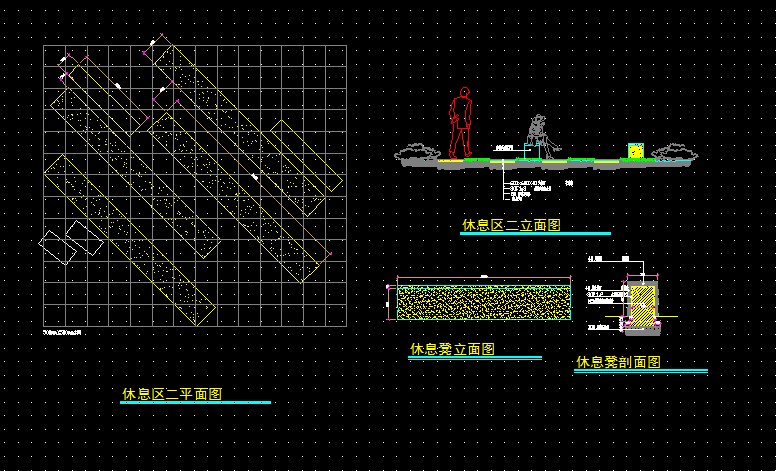The width and height of the screenshot is (776, 471).
Task: Pick the red standing human figure
Action: (x=461, y=123)
